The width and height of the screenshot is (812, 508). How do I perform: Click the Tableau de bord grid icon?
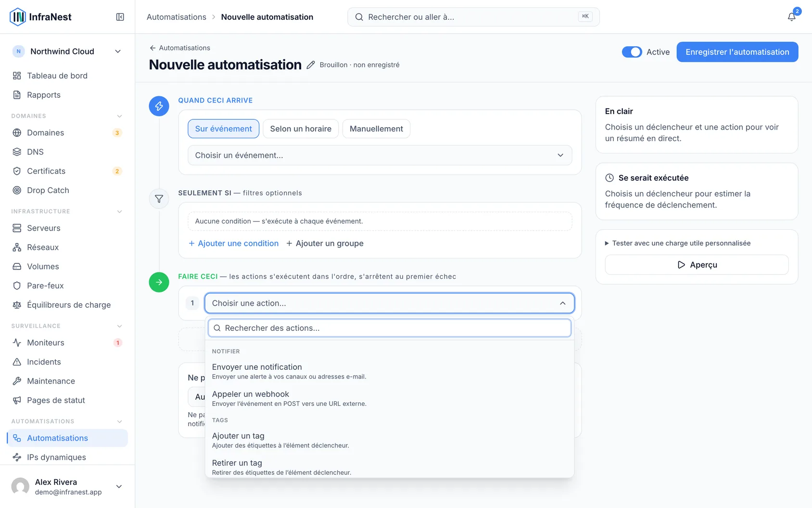coord(17,76)
